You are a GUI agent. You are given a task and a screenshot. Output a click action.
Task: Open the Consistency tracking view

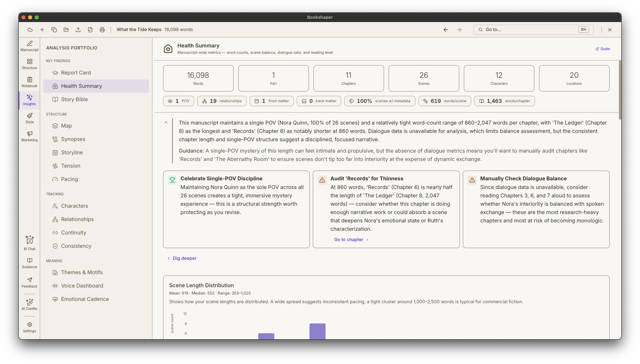(96, 246)
